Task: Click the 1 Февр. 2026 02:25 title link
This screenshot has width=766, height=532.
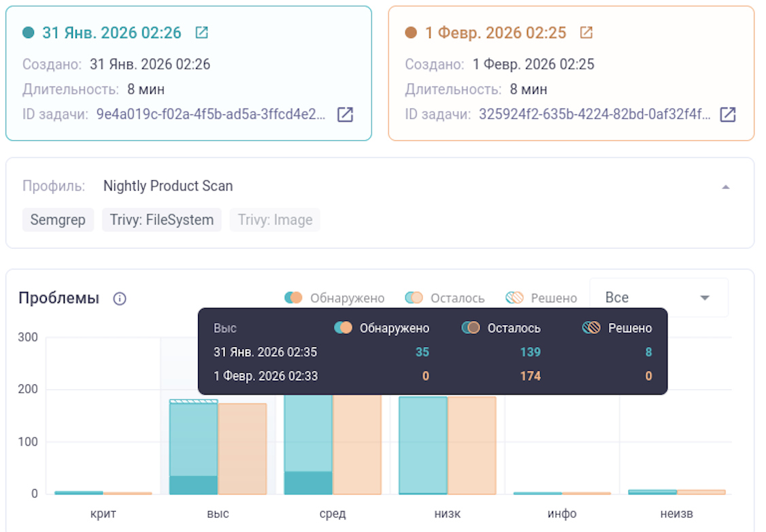Action: click(495, 33)
